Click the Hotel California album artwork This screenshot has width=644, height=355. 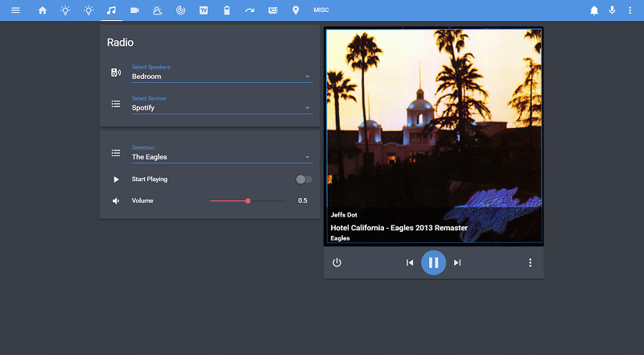pyautogui.click(x=433, y=121)
